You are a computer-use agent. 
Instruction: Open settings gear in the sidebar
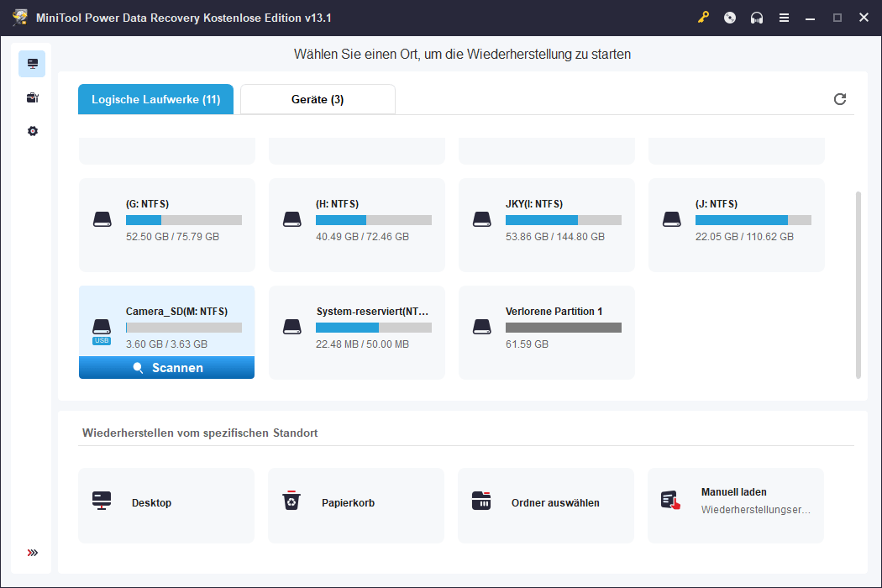pos(33,131)
